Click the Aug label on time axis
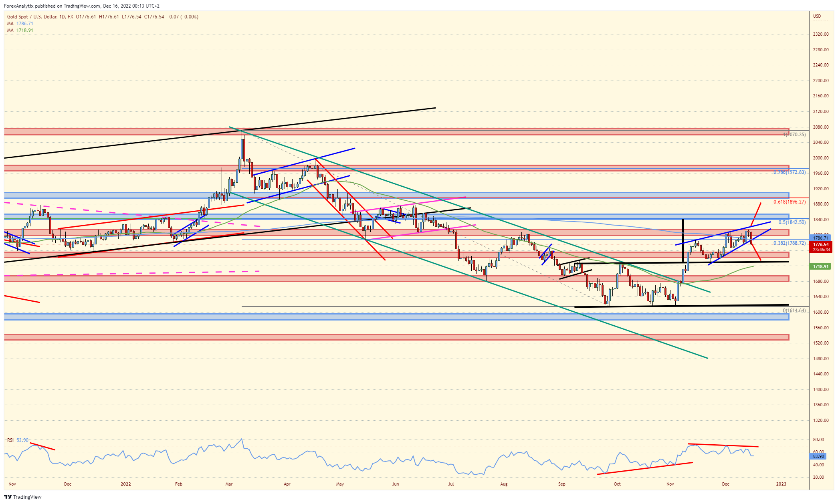Image resolution: width=838 pixels, height=504 pixels. pos(504,484)
